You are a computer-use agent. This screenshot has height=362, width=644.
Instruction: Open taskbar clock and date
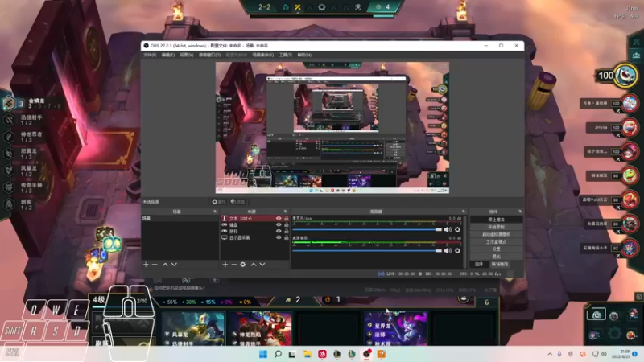coord(620,354)
